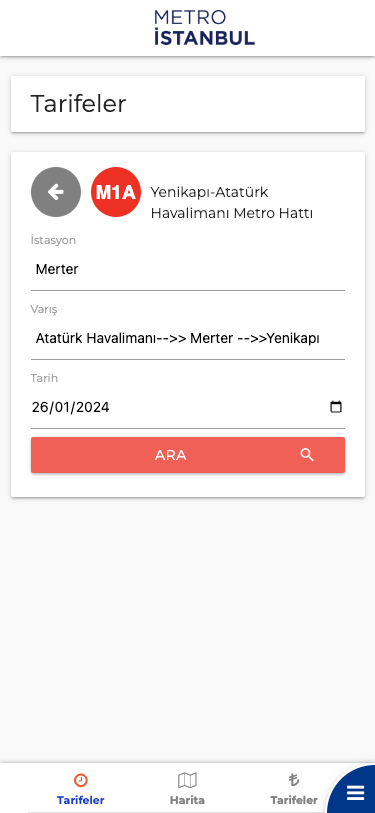Select the Tarih date field
Image resolution: width=375 pixels, height=813 pixels.
188,407
